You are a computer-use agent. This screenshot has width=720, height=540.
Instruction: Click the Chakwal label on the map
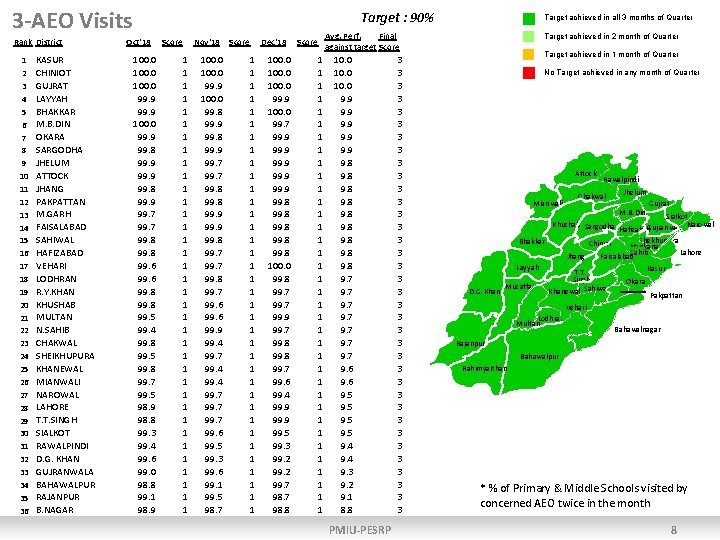592,197
